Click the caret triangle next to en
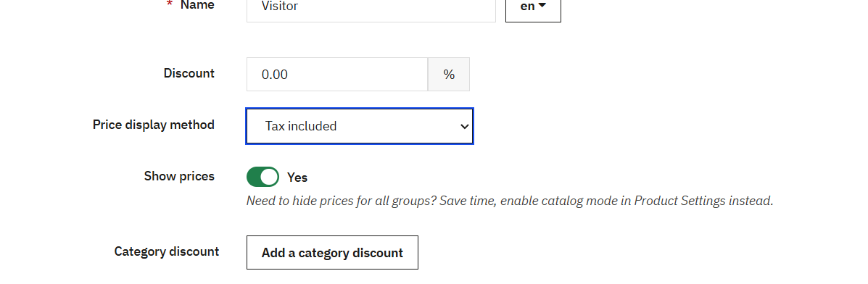The image size is (868, 284). pyautogui.click(x=542, y=6)
